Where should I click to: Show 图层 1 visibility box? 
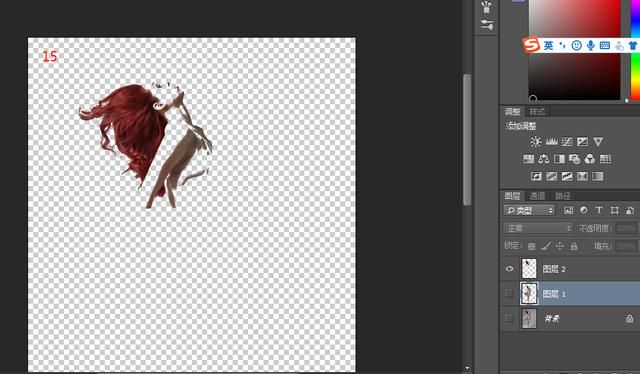[509, 293]
